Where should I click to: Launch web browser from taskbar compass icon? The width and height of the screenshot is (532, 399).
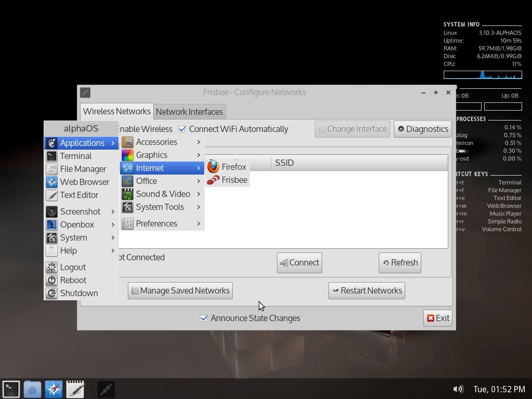tap(54, 389)
